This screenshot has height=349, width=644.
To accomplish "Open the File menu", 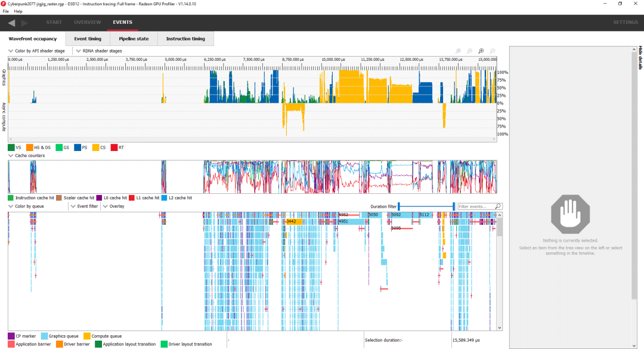I will tap(6, 11).
